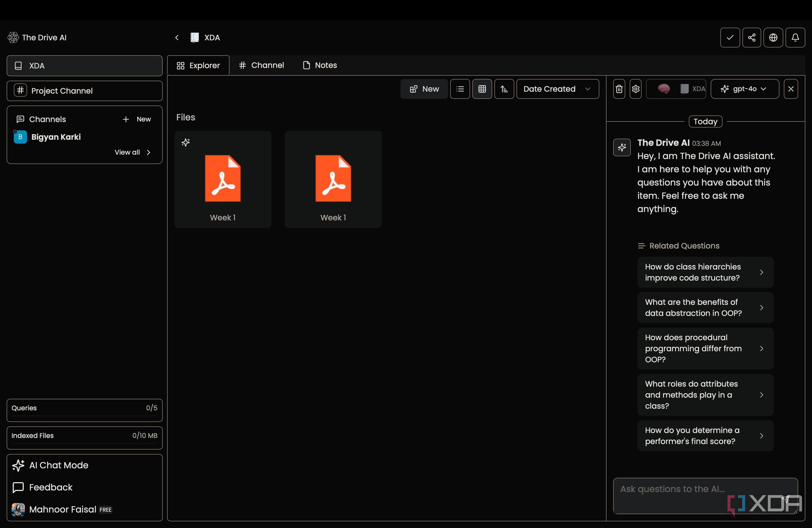Open Project Channel in sidebar

[85, 91]
